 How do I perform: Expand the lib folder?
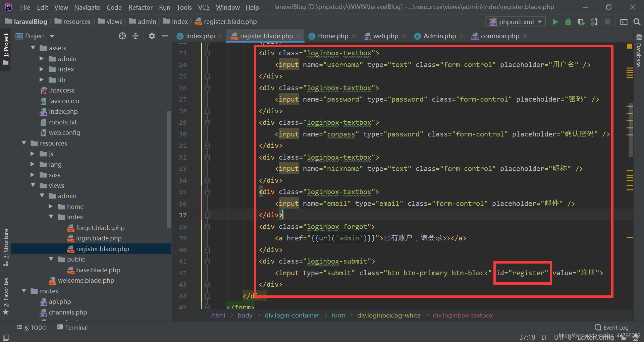[x=42, y=80]
